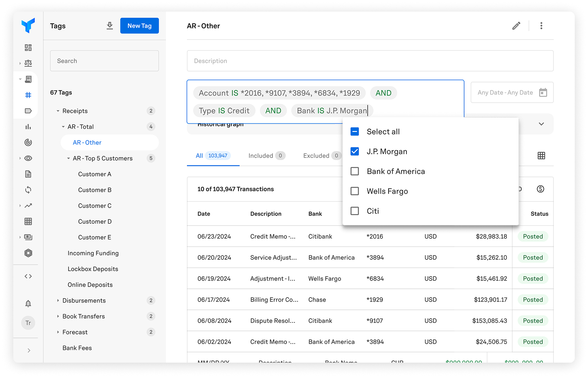The height and width of the screenshot is (378, 588).
Task: Click the pencil edit icon for AR - Other
Action: (516, 26)
